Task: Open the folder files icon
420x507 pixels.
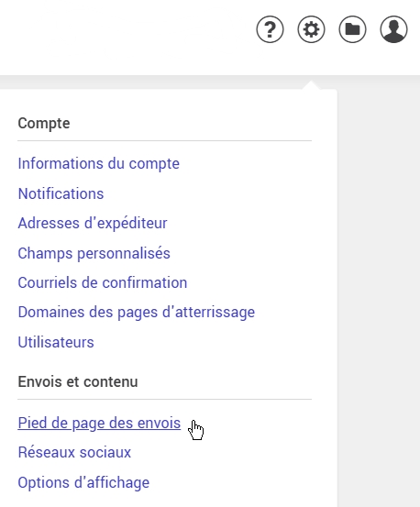Action: click(352, 29)
